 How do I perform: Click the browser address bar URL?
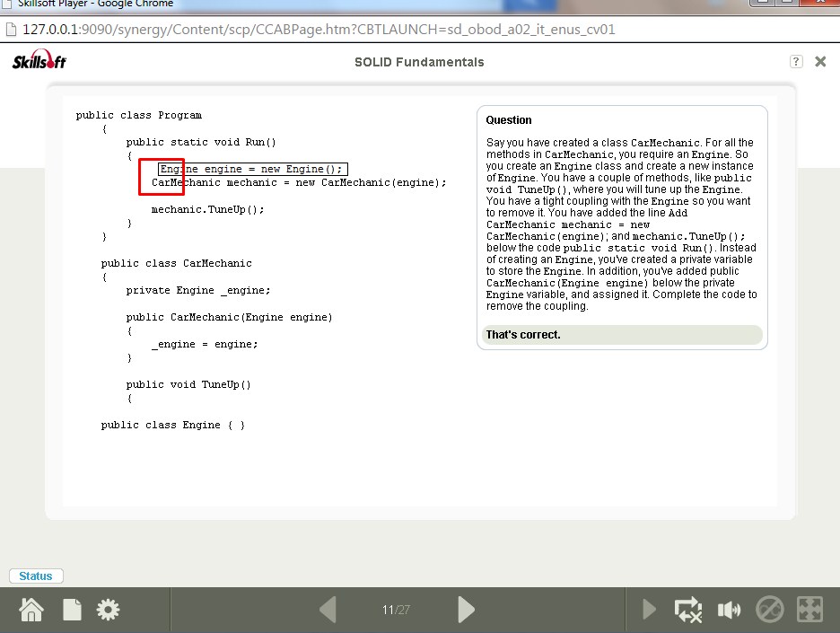(x=319, y=29)
